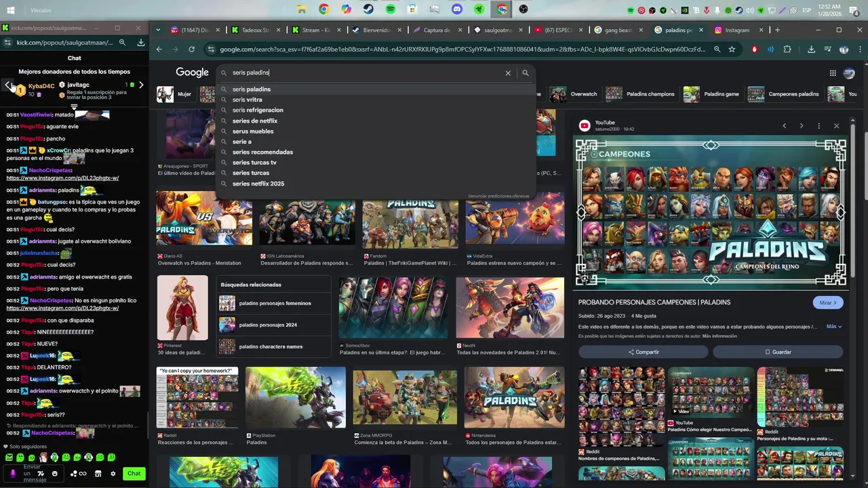Select suggestion 'seris refrigeracion'
The width and height of the screenshot is (868, 488).
point(376,110)
